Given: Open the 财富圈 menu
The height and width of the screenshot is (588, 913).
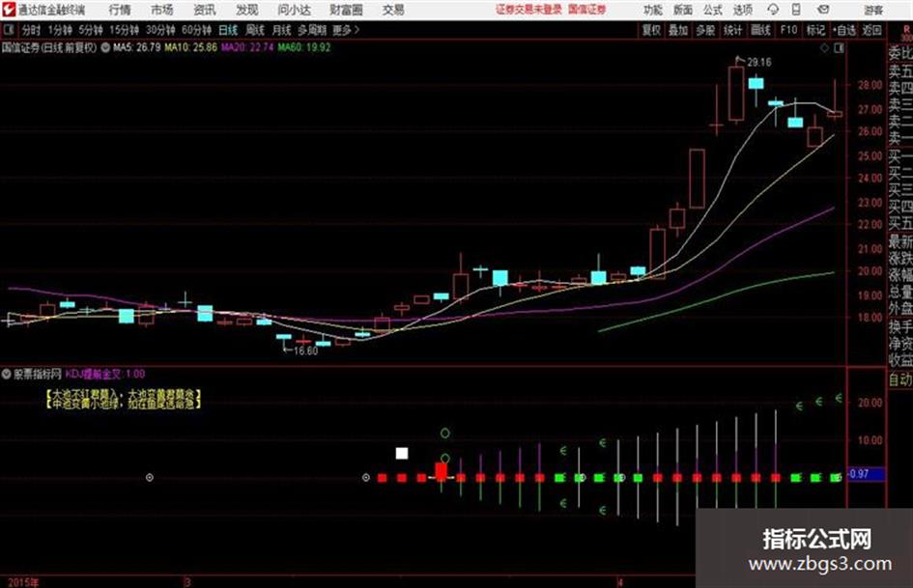Looking at the screenshot, I should [x=346, y=10].
